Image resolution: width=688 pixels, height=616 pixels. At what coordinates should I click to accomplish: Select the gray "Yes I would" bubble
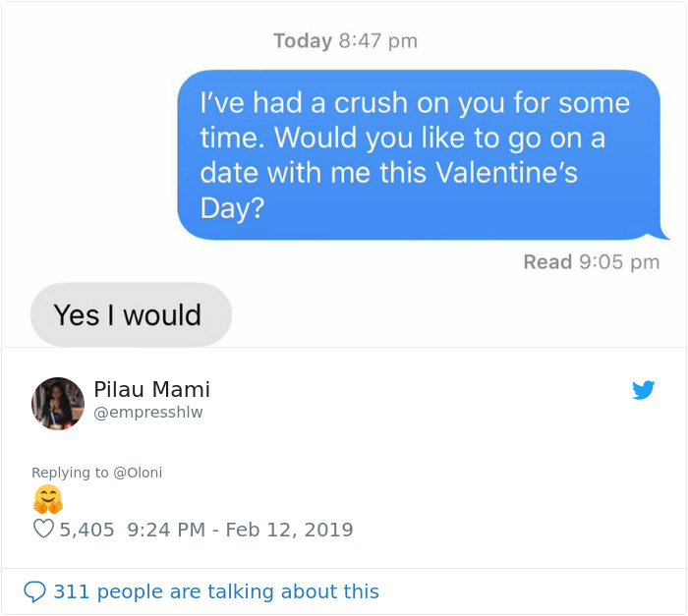pos(131,315)
